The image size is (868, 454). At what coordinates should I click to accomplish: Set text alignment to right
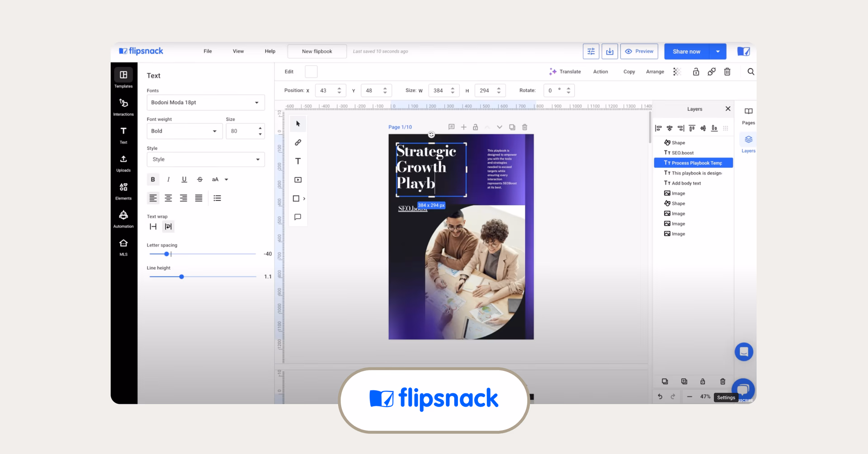coord(184,198)
